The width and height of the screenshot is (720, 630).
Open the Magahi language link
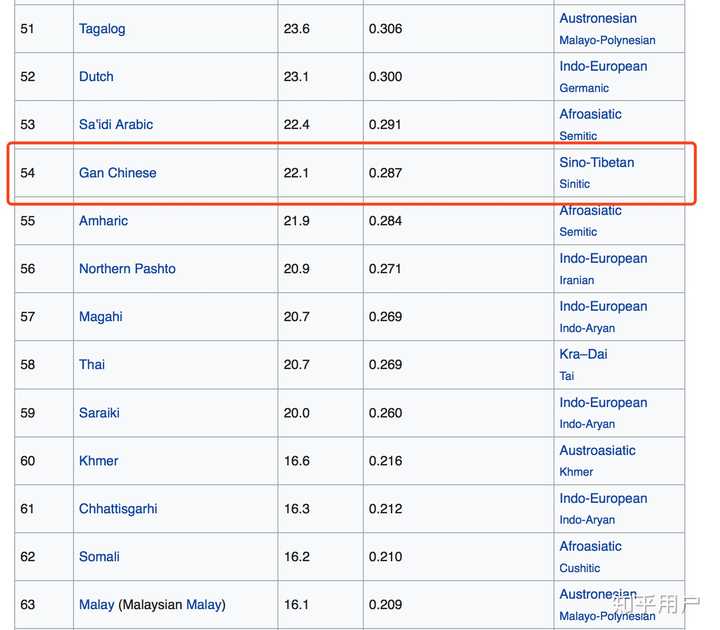point(101,317)
